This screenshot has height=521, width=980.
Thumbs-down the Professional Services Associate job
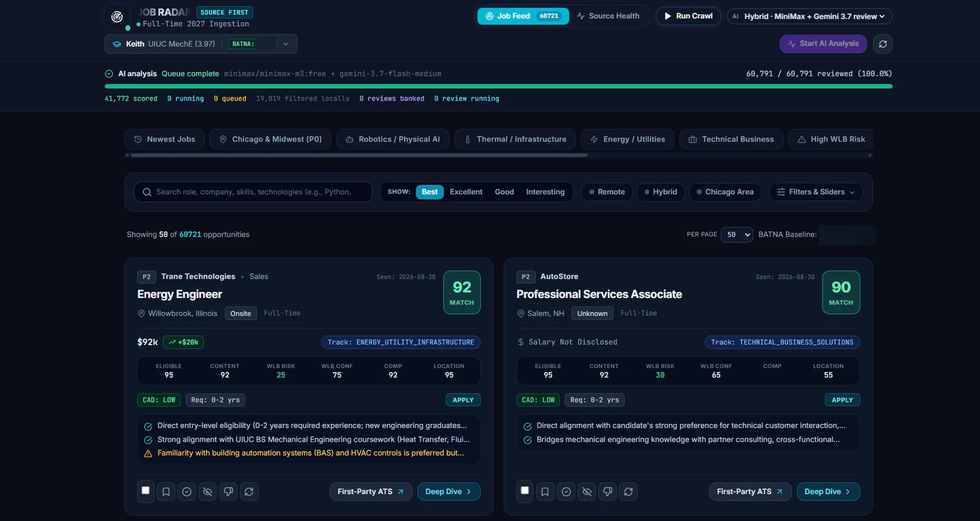(608, 492)
